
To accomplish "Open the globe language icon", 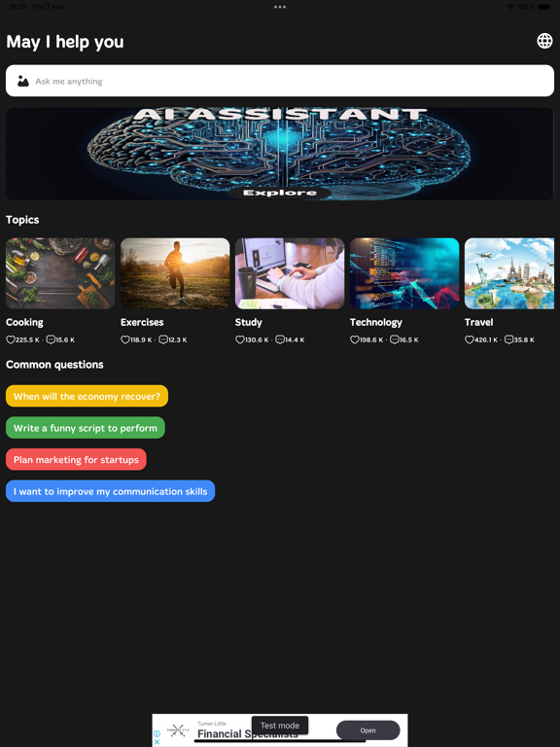I will (544, 41).
